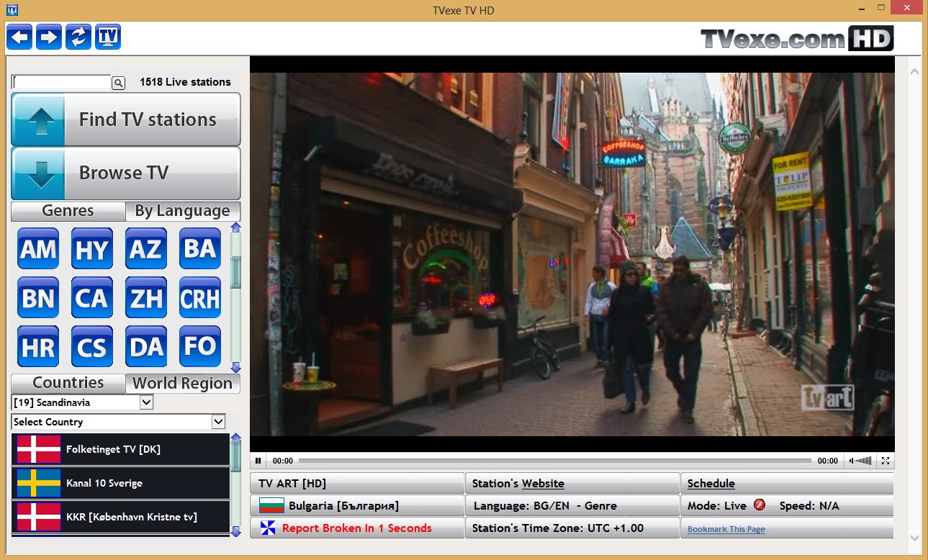Open the Bookmark This Page link

[726, 529]
